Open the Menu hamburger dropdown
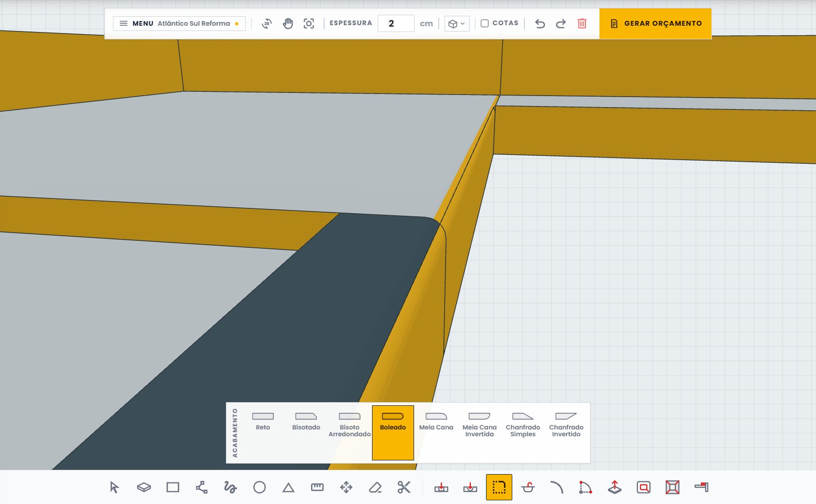The height and width of the screenshot is (504, 816). pos(179,24)
